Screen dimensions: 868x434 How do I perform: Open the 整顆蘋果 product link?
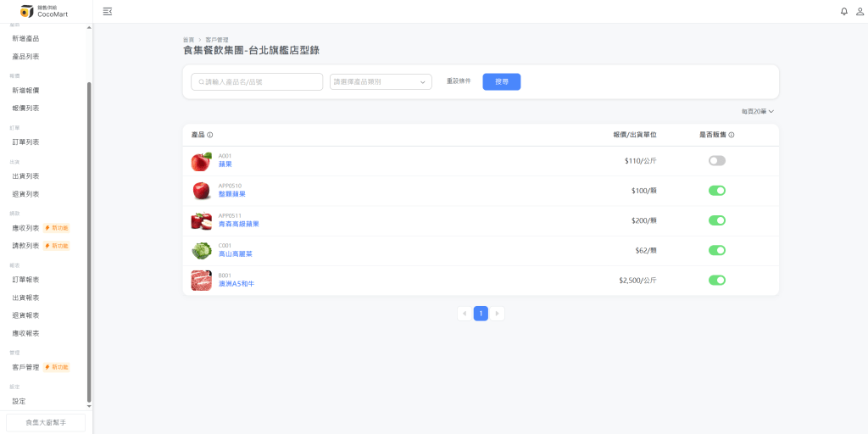(x=232, y=194)
